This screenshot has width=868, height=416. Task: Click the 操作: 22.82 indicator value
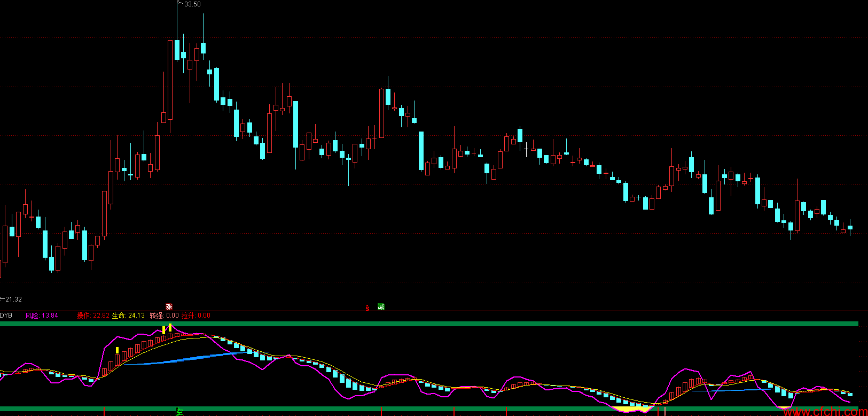pos(93,315)
